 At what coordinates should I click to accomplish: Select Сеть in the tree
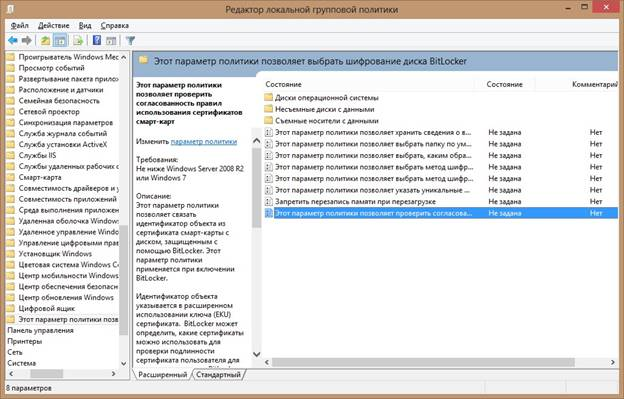pos(15,352)
